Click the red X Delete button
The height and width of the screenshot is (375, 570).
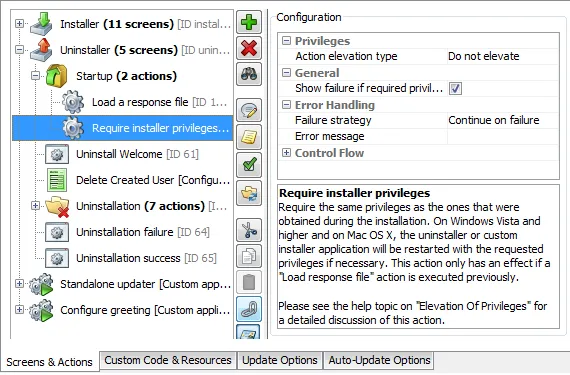pyautogui.click(x=249, y=48)
